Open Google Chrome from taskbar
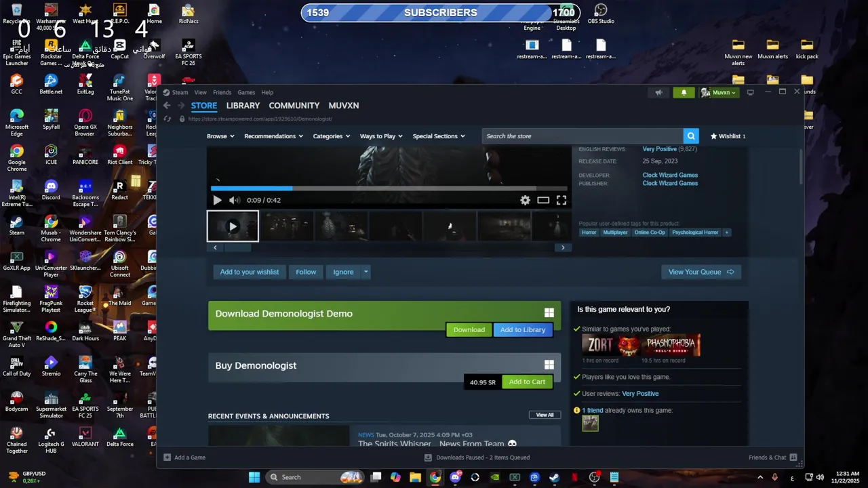Image resolution: width=868 pixels, height=488 pixels. click(435, 477)
